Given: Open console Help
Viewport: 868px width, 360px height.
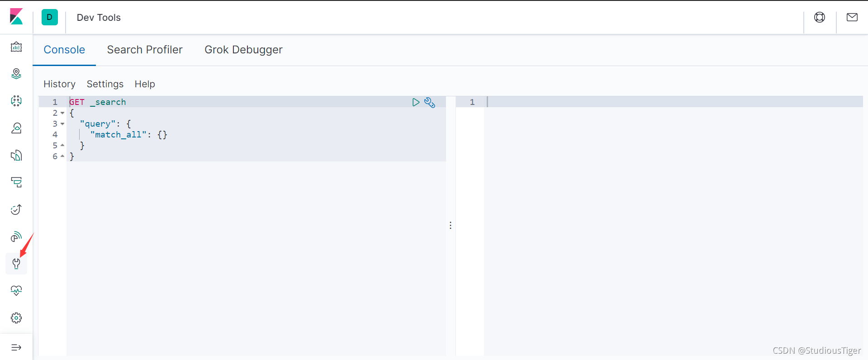Looking at the screenshot, I should (x=145, y=84).
